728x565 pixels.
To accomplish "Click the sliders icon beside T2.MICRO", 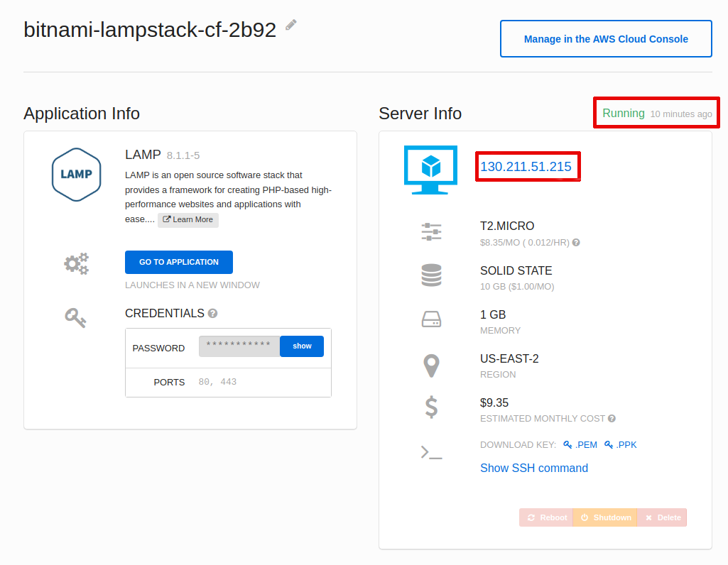I will 431,231.
